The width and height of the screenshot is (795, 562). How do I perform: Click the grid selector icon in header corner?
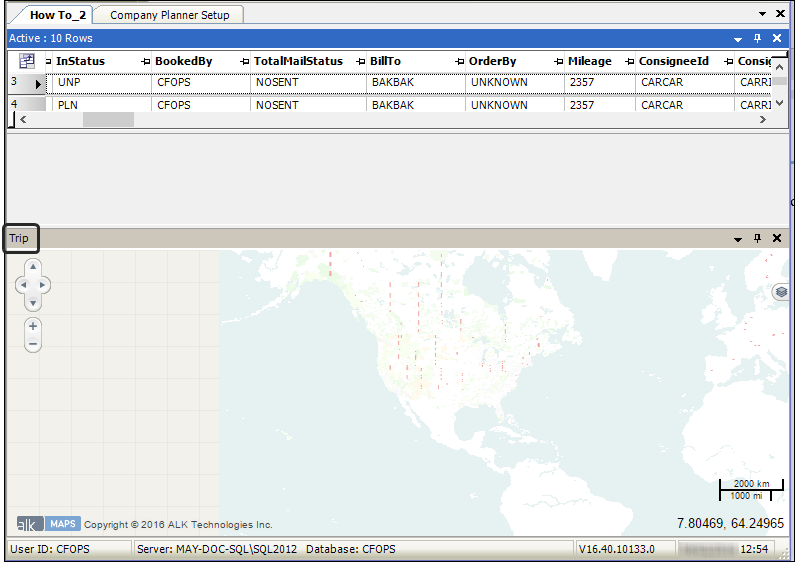(27, 61)
